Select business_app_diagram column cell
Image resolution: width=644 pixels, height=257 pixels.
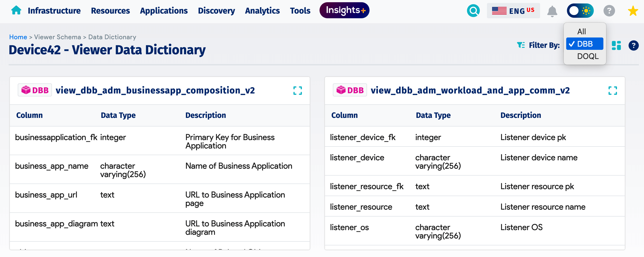point(57,224)
